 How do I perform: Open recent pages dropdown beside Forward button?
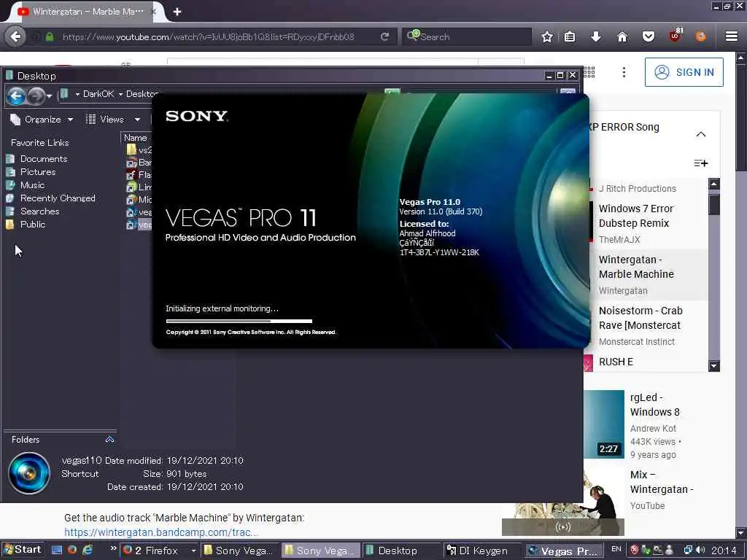[49, 97]
